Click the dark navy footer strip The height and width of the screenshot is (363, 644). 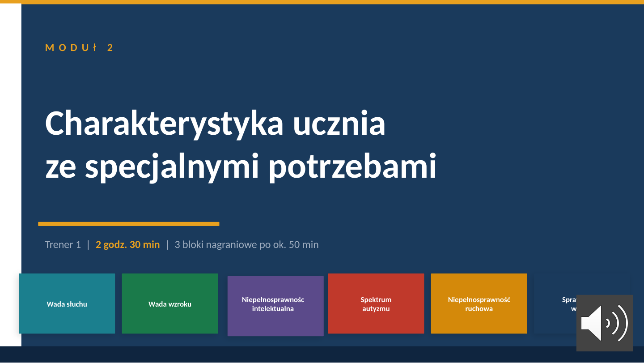(322, 354)
